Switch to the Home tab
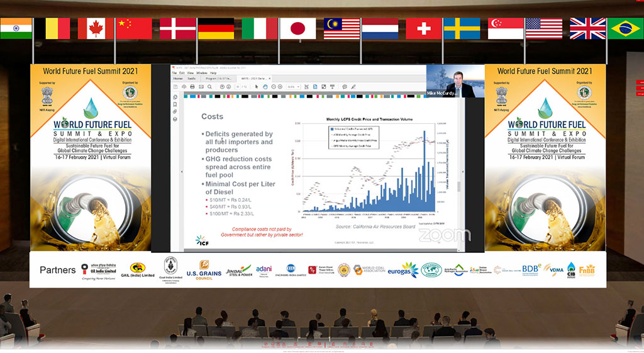 [x=178, y=79]
